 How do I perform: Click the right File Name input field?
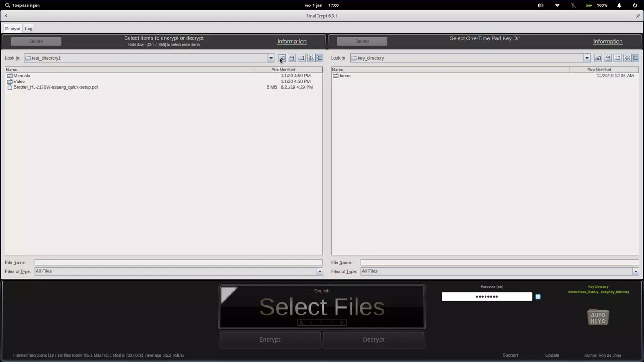point(500,262)
